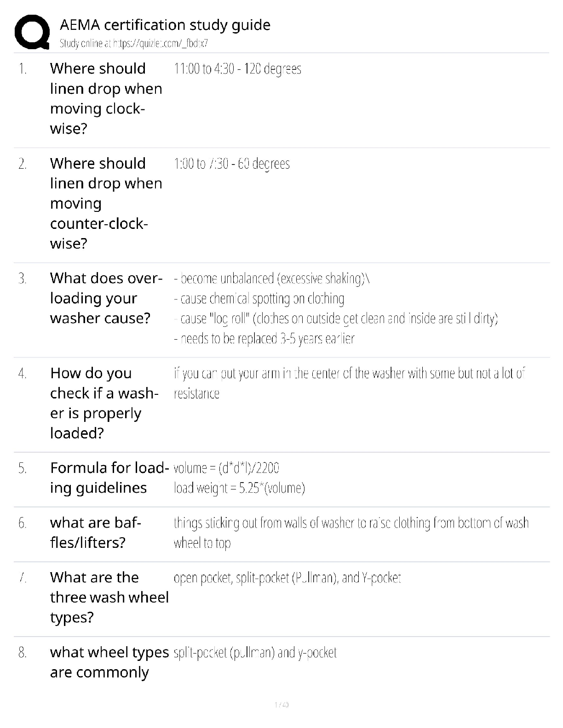The width and height of the screenshot is (563, 728).
Task: Click the "AEMA certification study guide" title
Action: [165, 25]
